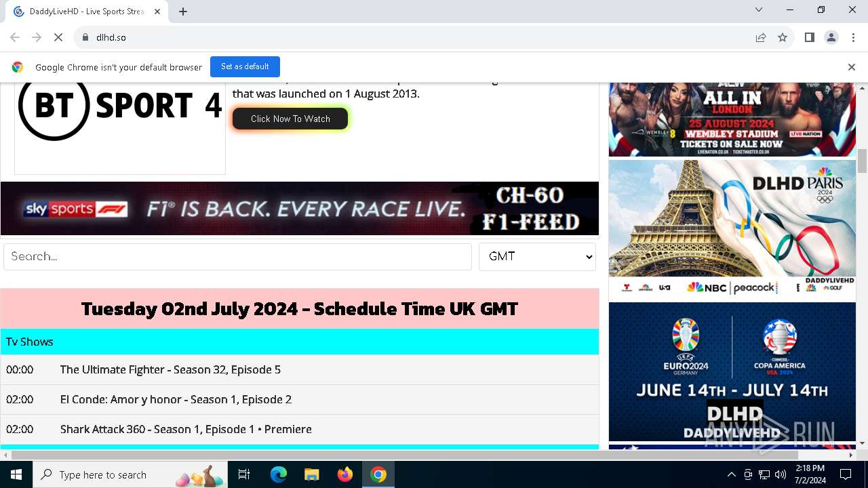Screen dimensions: 868x488
Task: Click the address bar URL dlhd.so
Action: point(111,37)
